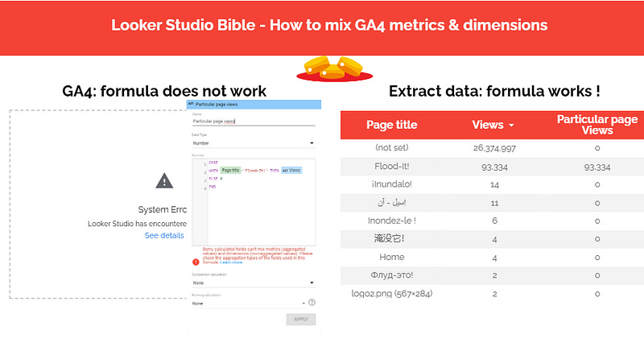Select the ¡Inundalo! page title cell

coord(392,184)
